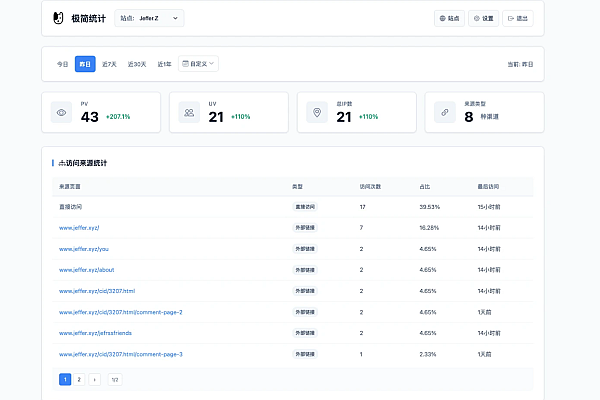
Task: Click the PV value 43
Action: point(90,117)
